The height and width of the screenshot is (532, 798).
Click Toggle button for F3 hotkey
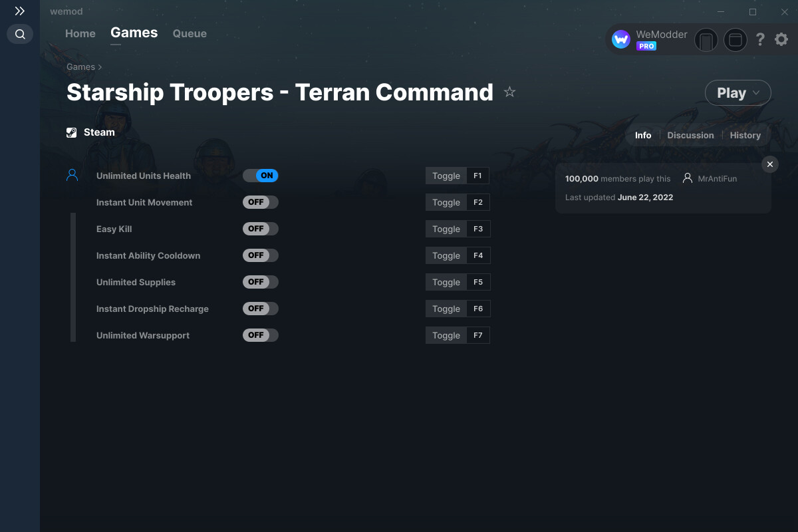[446, 229]
